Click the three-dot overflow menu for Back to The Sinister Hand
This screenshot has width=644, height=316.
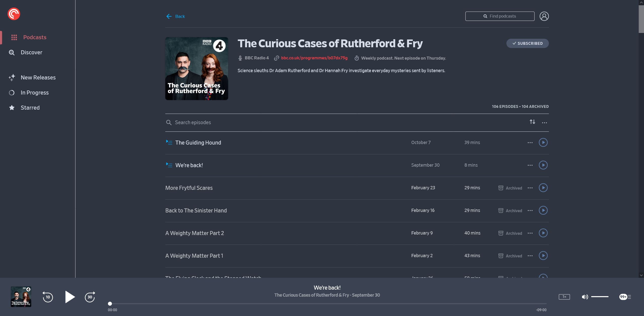[530, 210]
